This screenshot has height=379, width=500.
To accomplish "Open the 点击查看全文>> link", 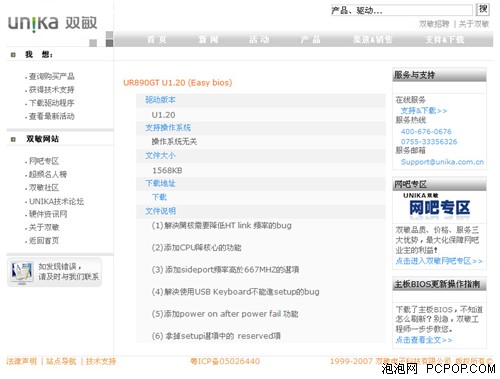I will point(424,340).
